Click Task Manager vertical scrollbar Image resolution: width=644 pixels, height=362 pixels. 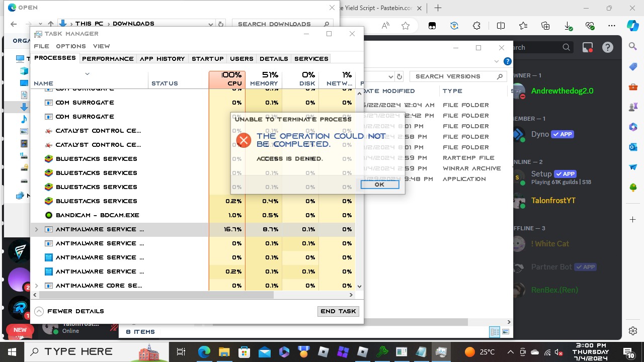[359, 190]
